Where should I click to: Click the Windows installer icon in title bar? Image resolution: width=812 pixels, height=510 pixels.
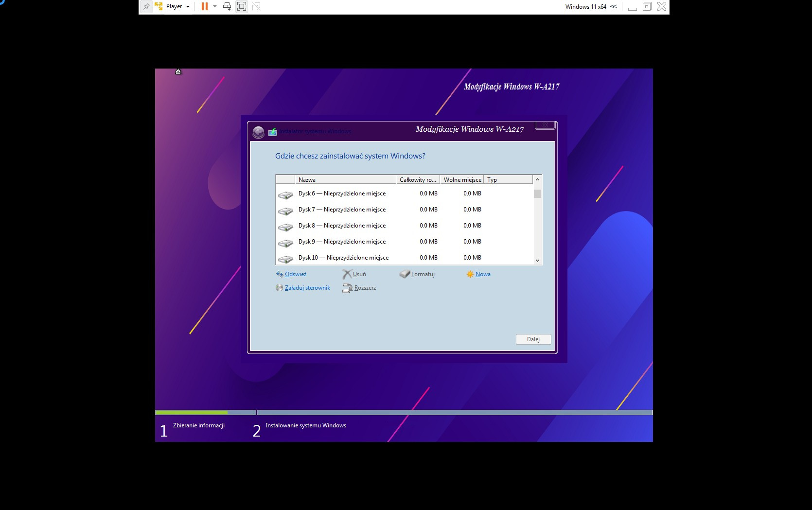click(273, 132)
